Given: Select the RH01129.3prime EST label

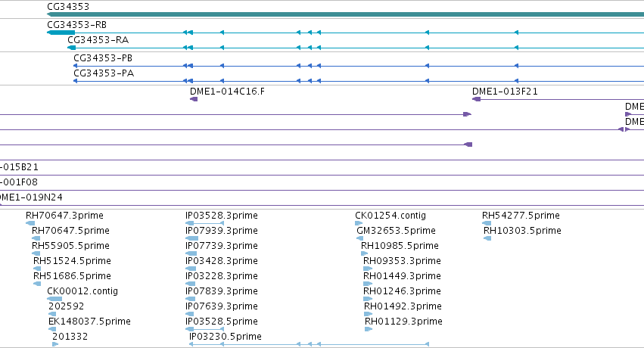Looking at the screenshot, I should click(403, 322).
